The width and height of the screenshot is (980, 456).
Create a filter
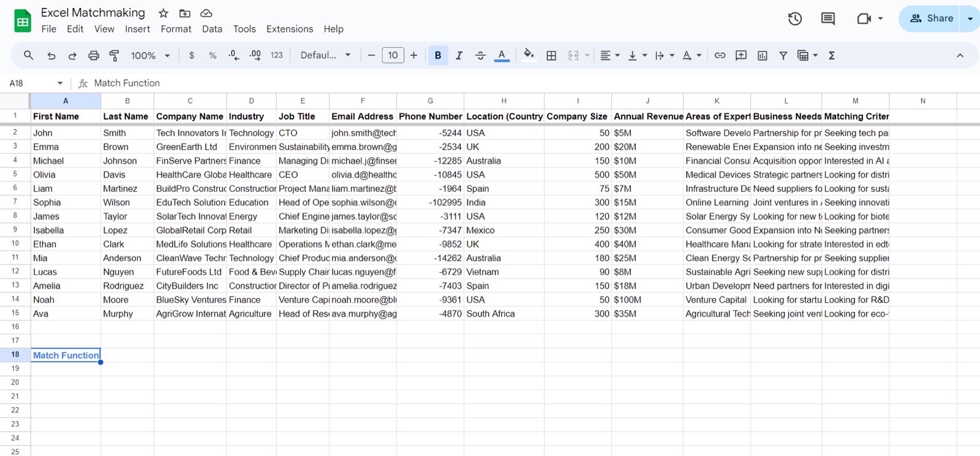click(783, 55)
